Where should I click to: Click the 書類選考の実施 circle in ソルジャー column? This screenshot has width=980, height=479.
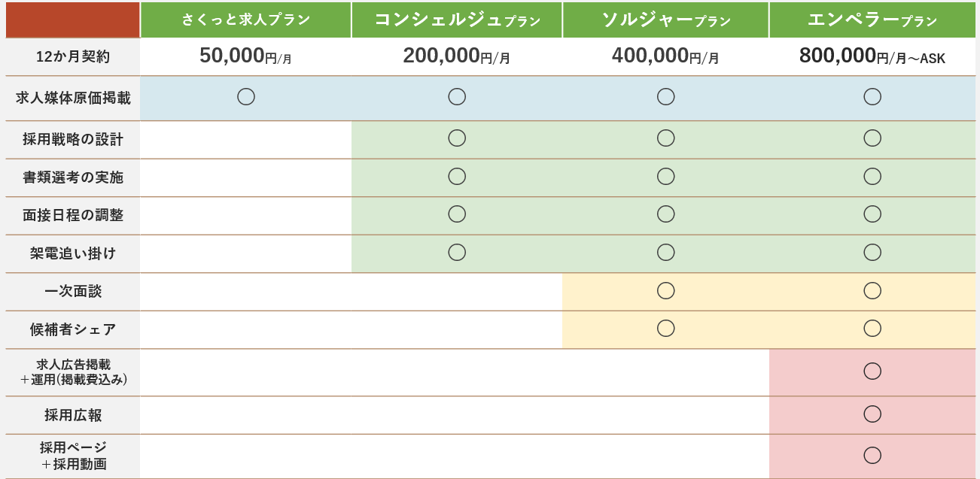665,176
